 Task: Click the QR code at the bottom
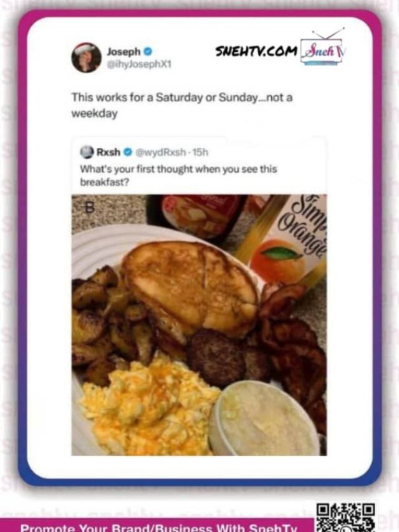pos(346,518)
